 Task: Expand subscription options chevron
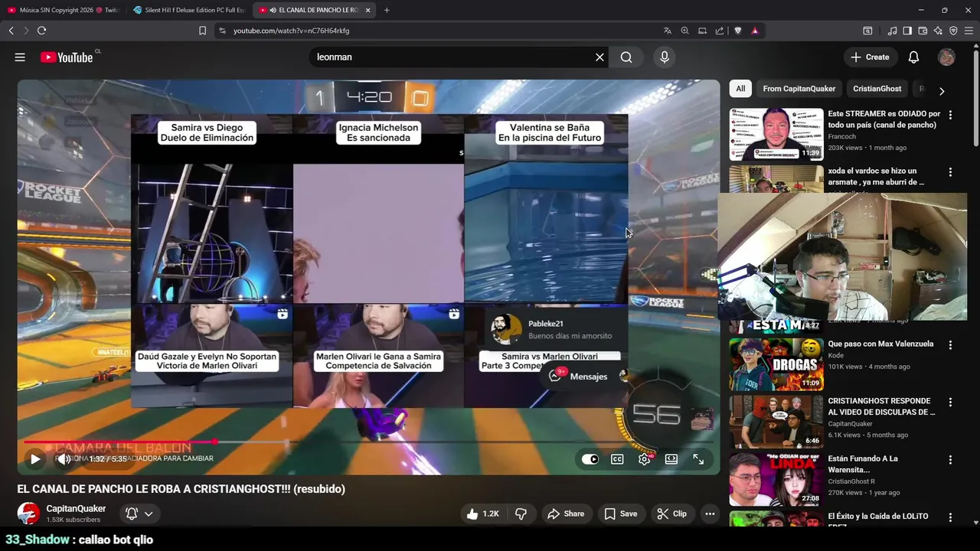tap(149, 514)
